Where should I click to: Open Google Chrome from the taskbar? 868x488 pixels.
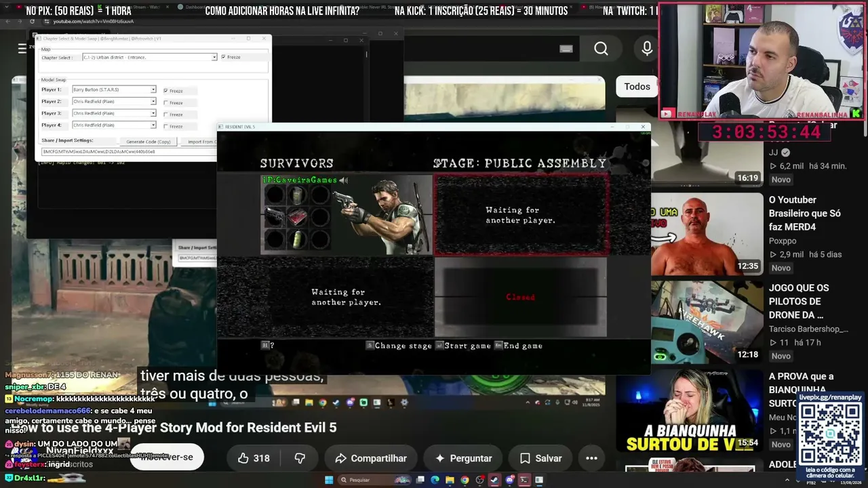click(x=465, y=480)
